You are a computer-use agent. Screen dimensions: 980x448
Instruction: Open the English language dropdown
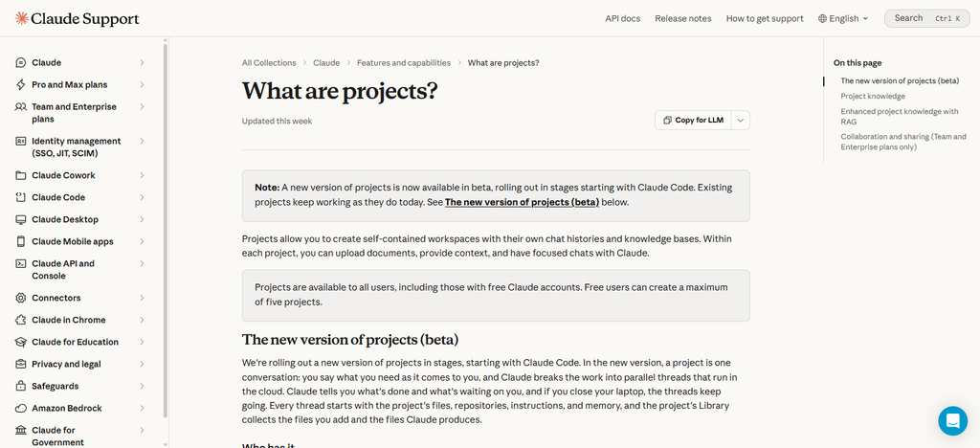(x=844, y=19)
